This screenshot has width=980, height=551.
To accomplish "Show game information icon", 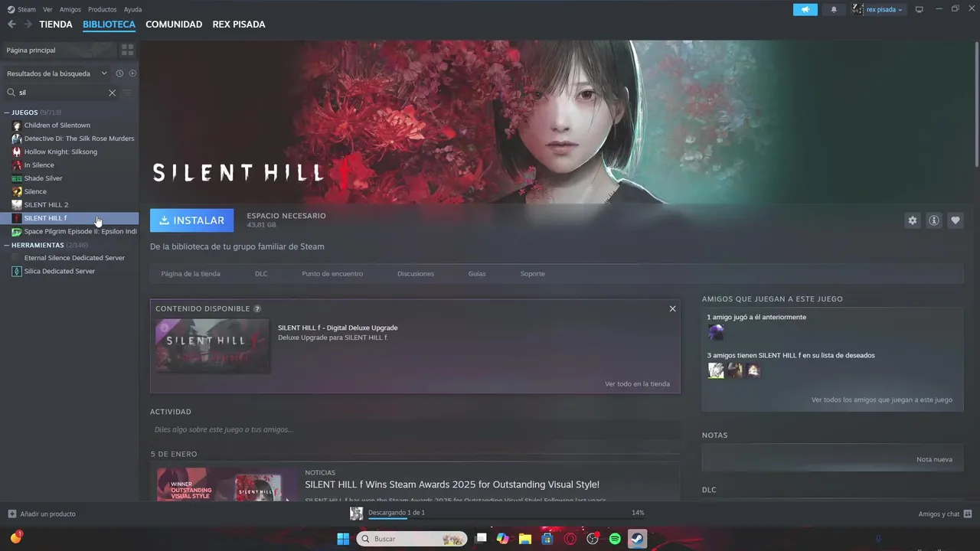I will pyautogui.click(x=934, y=220).
